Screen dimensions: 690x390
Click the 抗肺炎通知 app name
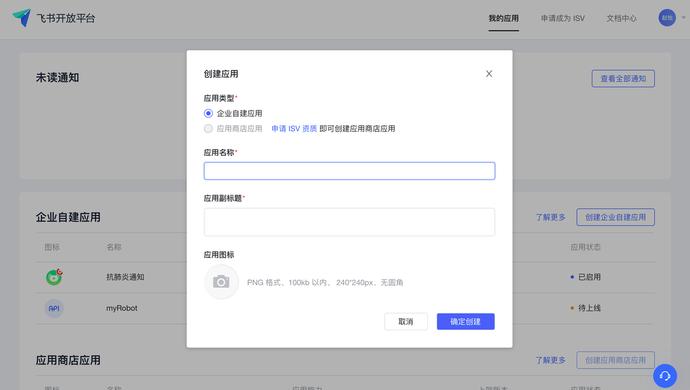[x=125, y=277]
